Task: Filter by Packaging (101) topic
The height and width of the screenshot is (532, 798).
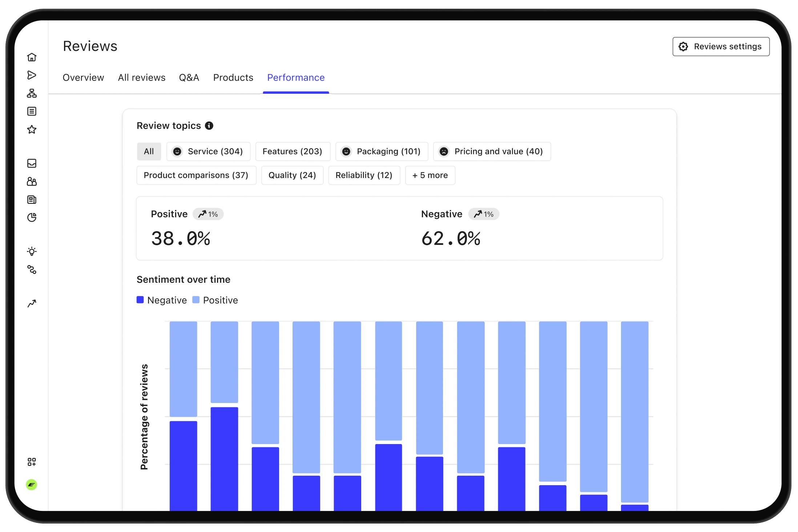Action: coord(382,152)
